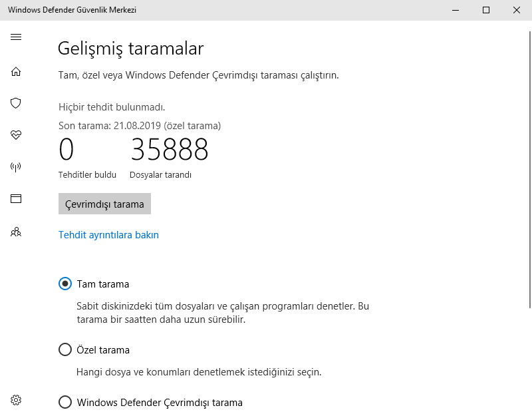Click the Dosyalar tarandı label

click(x=160, y=175)
